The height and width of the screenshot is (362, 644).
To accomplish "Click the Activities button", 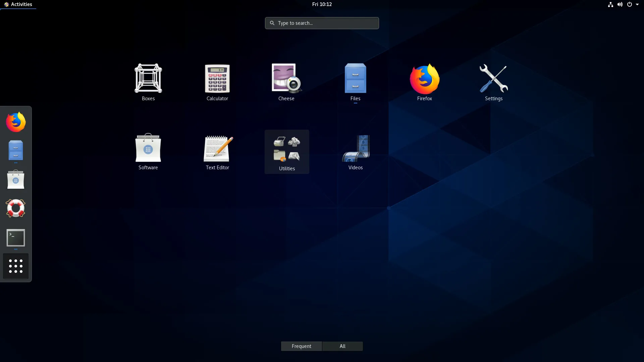I will click(x=18, y=4).
